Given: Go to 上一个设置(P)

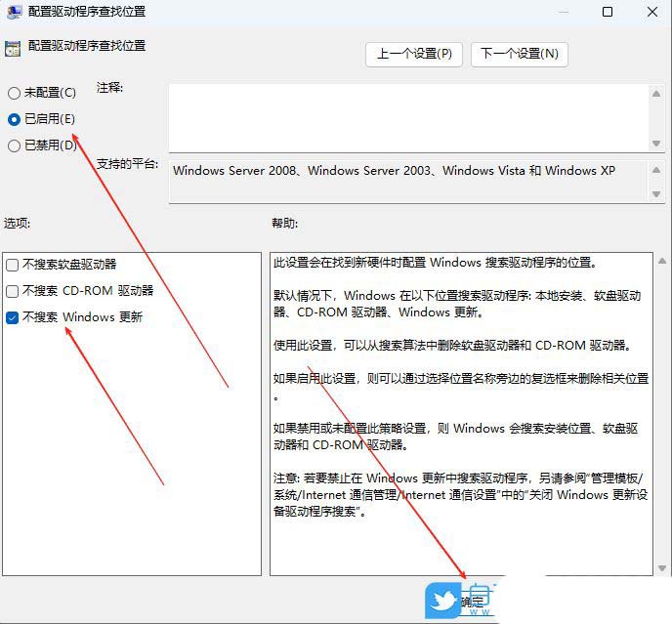Looking at the screenshot, I should [414, 54].
